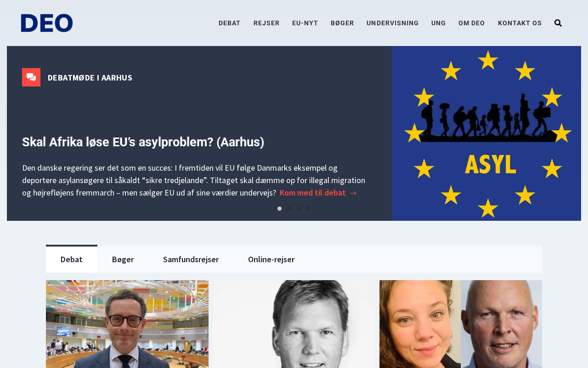This screenshot has width=588, height=368.
Task: Open the DEBAT menu
Action: coord(229,23)
